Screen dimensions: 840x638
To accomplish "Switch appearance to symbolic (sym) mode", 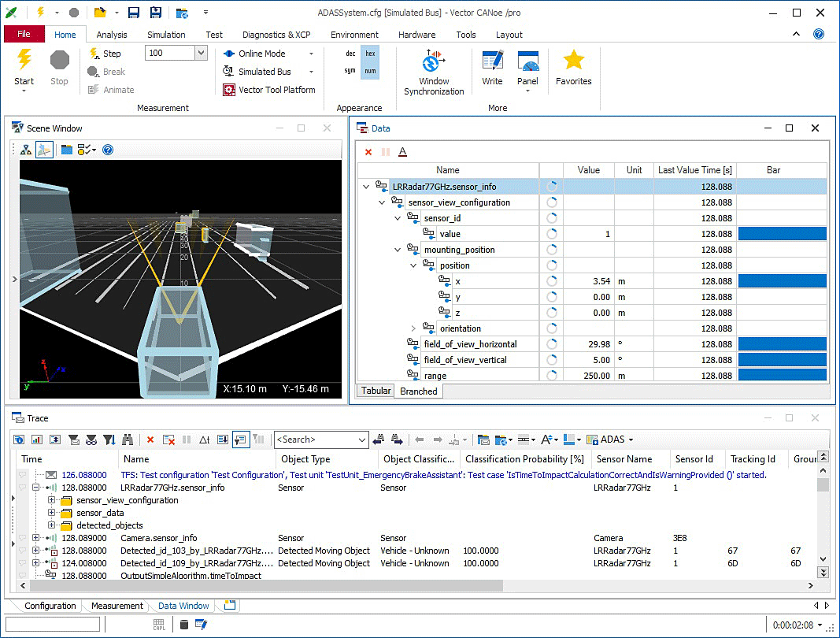I will tap(350, 71).
